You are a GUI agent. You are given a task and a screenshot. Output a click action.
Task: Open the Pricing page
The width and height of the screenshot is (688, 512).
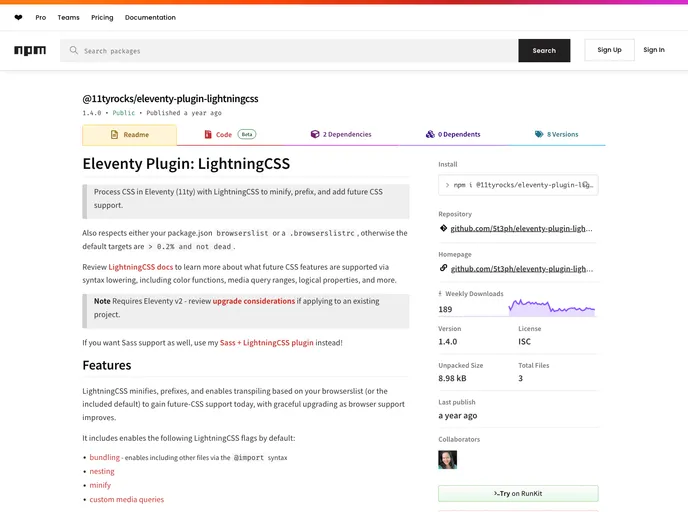[102, 18]
